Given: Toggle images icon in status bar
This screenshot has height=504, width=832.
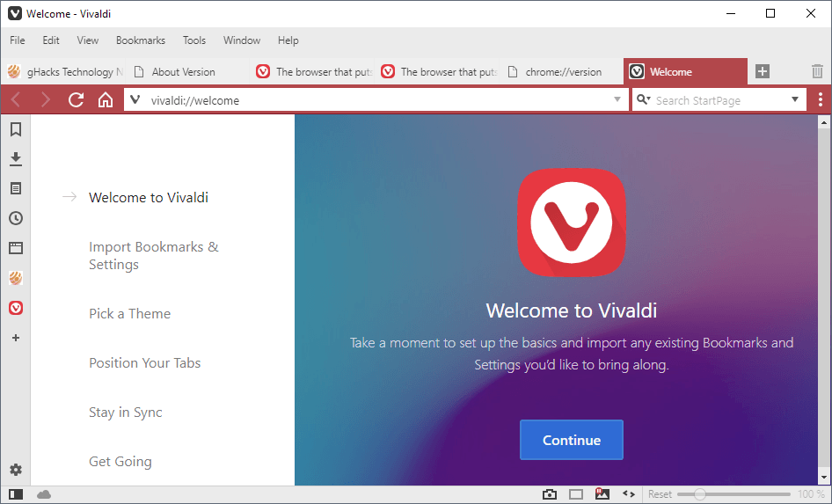Looking at the screenshot, I should (602, 494).
